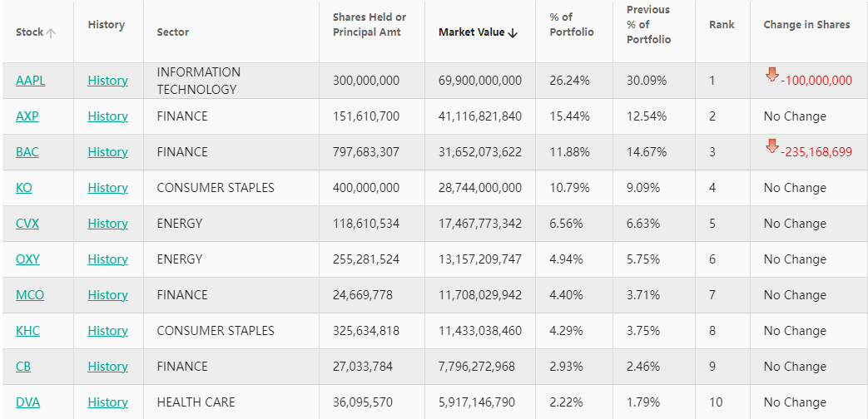Click the Stock column ascending sort arrow
This screenshot has height=419, width=868.
(52, 32)
